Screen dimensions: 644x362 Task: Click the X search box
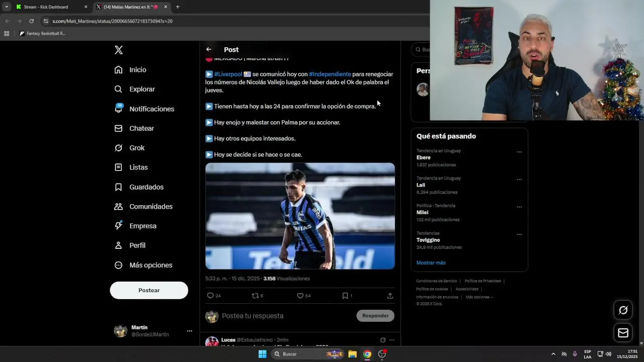click(421, 50)
